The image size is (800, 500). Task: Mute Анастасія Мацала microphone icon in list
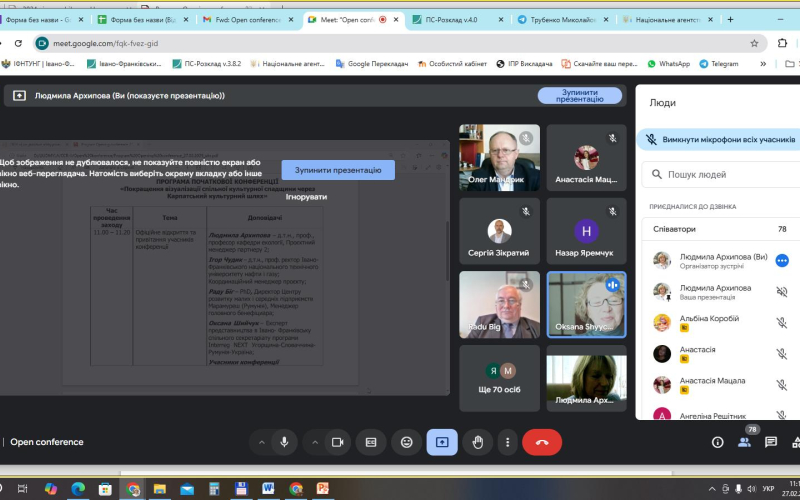pos(782,385)
